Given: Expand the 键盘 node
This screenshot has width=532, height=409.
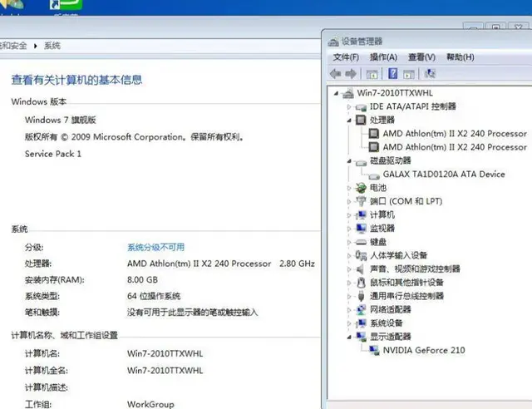Looking at the screenshot, I should click(349, 242).
